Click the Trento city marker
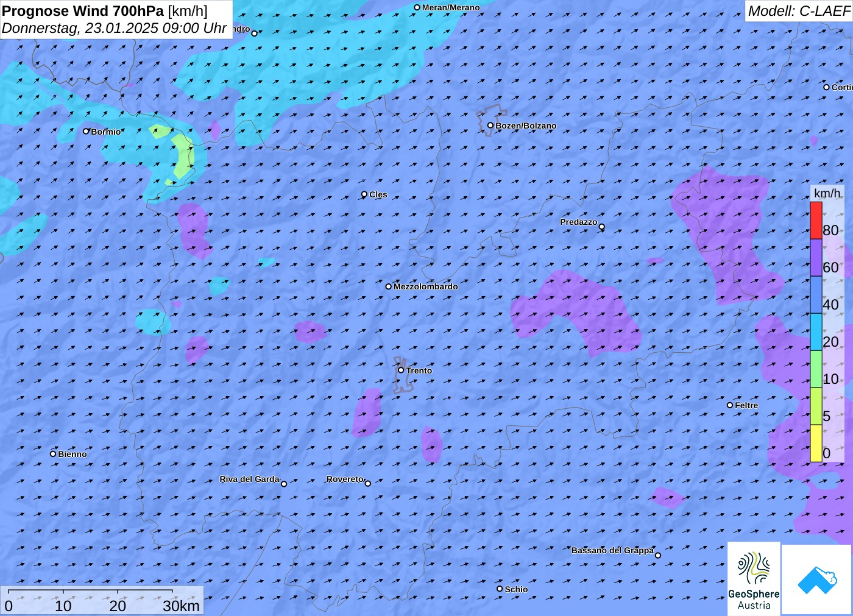853x616 pixels. pyautogui.click(x=401, y=370)
